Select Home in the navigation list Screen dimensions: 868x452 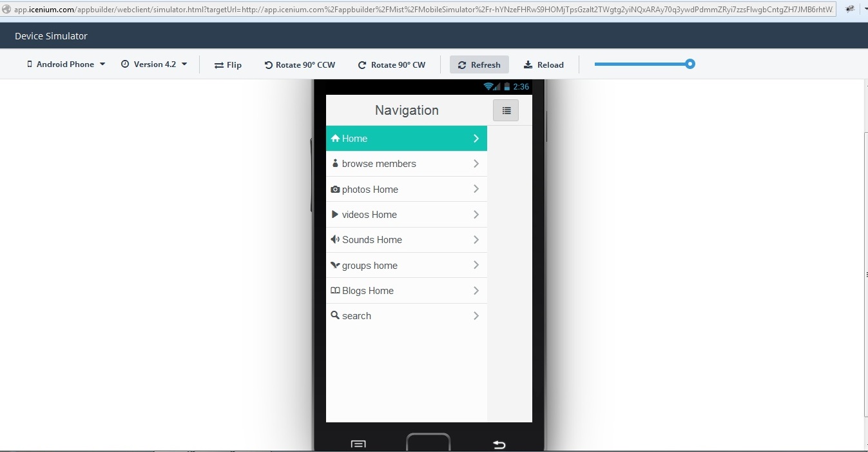407,139
